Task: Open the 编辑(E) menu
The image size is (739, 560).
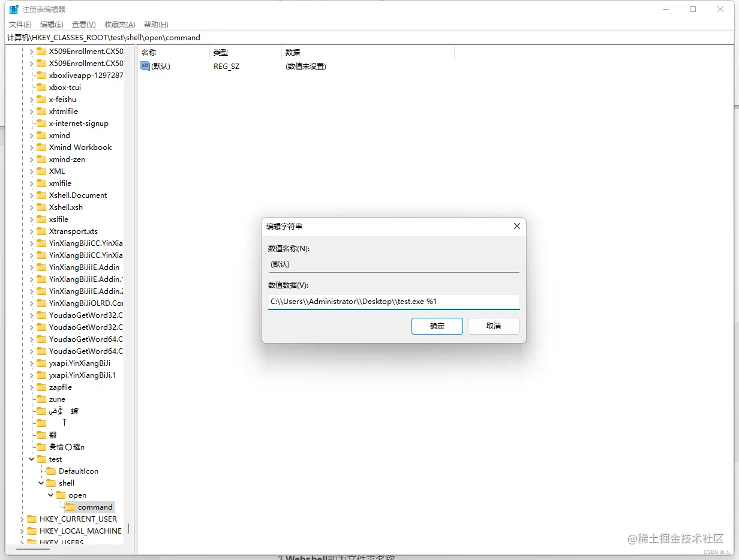Action: (x=52, y=25)
